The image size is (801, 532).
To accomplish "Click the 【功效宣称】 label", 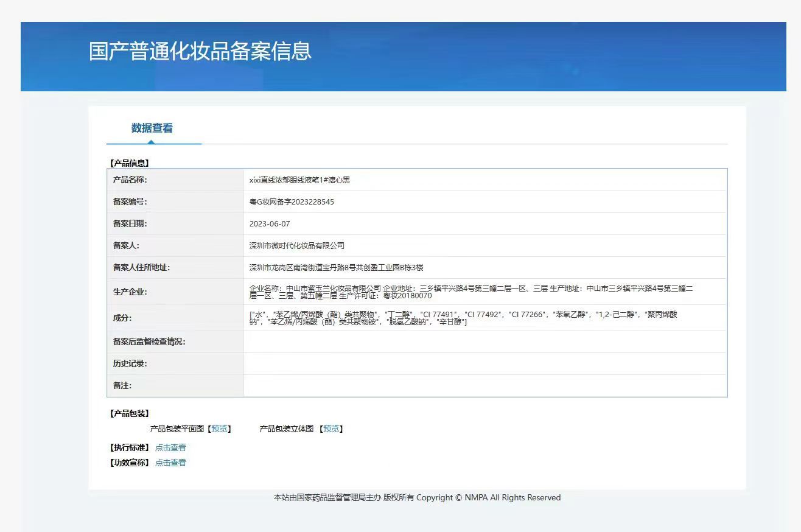I will pos(129,463).
